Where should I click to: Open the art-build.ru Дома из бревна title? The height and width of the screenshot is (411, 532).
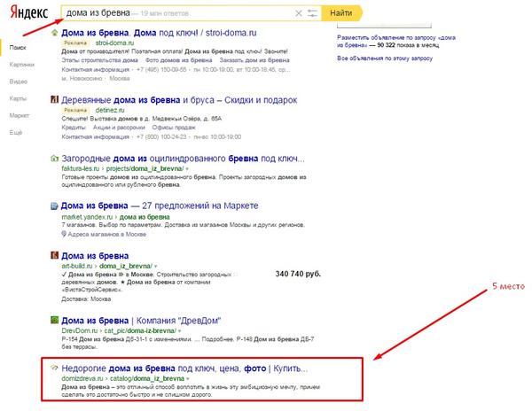click(95, 256)
